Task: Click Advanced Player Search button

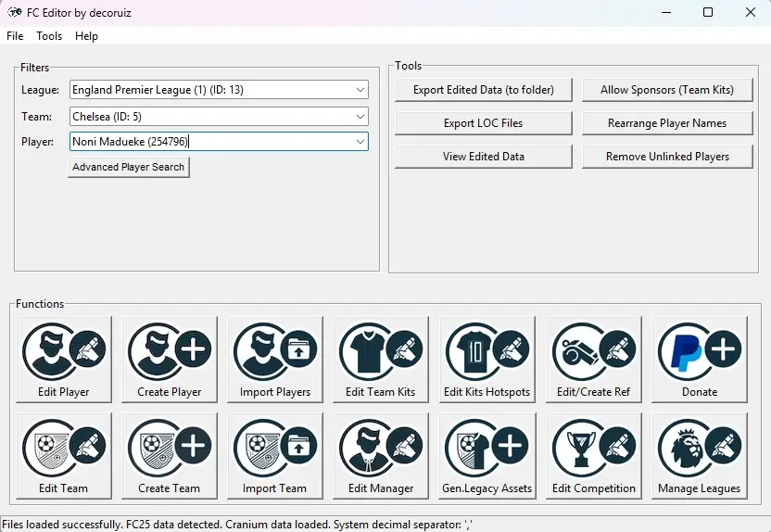Action: [128, 167]
